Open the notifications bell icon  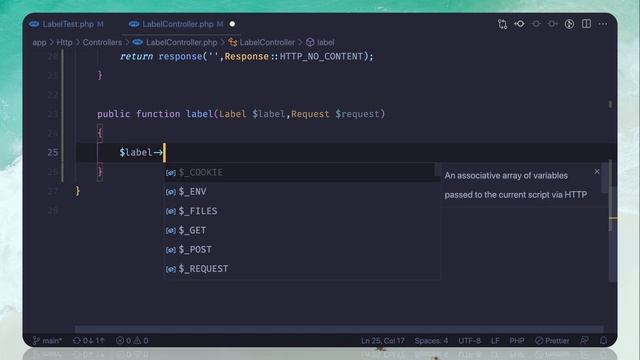coord(603,340)
